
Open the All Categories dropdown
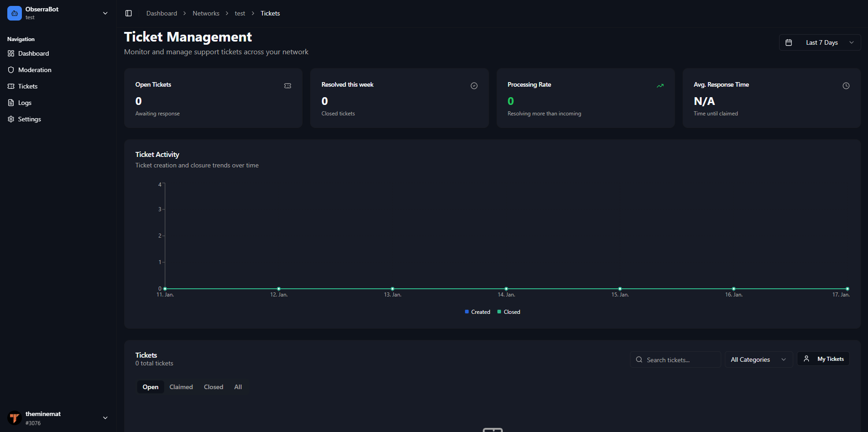758,359
